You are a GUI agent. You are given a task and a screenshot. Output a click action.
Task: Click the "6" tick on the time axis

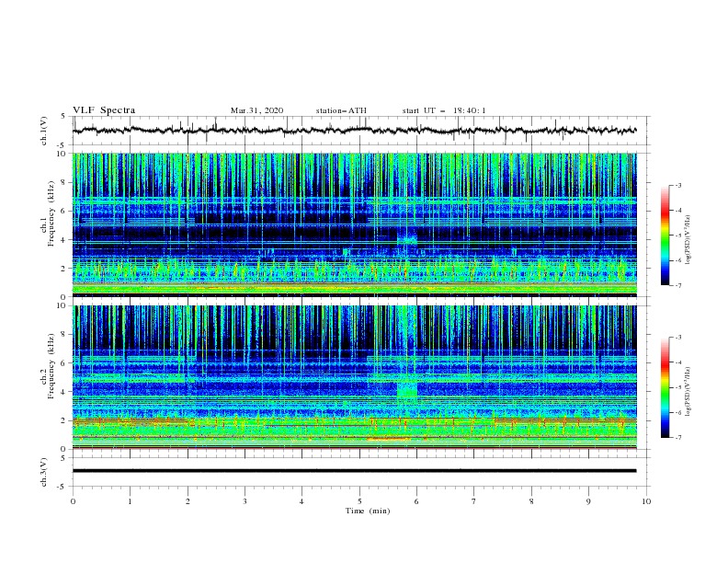pos(416,501)
